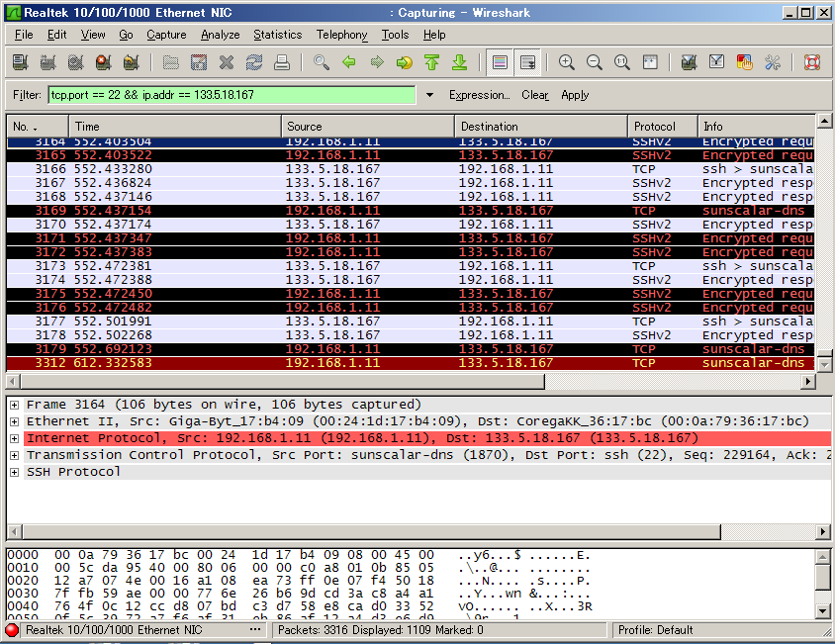This screenshot has height=644, width=835.
Task: Restart the running live capture icon
Action: [131, 62]
